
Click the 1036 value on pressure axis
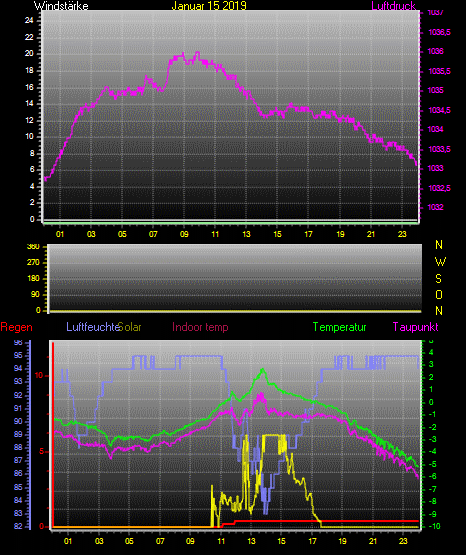435,52
